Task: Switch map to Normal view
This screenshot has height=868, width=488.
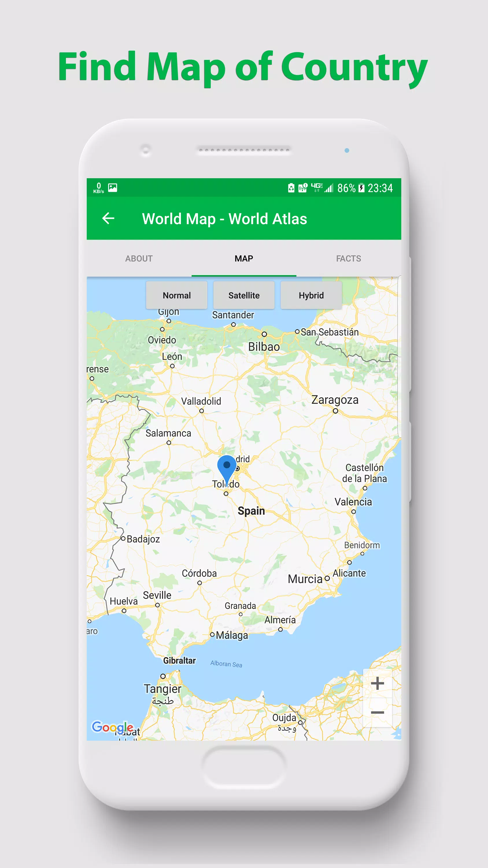Action: coord(177,295)
